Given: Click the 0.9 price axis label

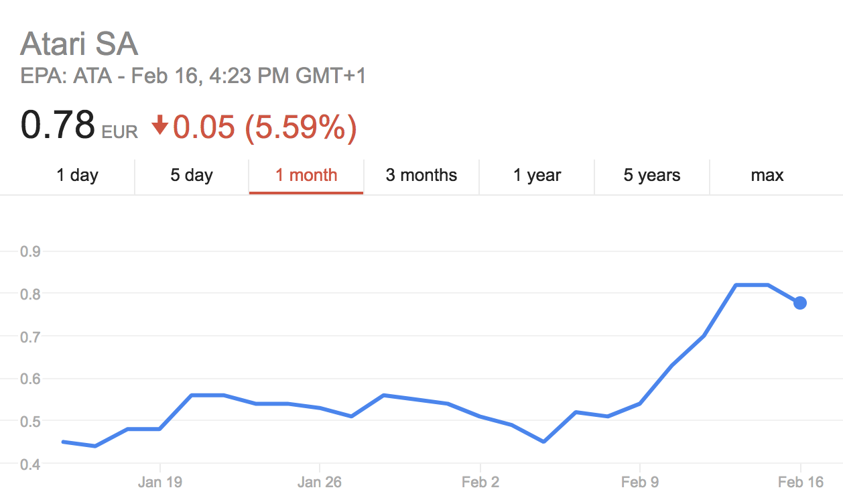Looking at the screenshot, I should [x=30, y=252].
